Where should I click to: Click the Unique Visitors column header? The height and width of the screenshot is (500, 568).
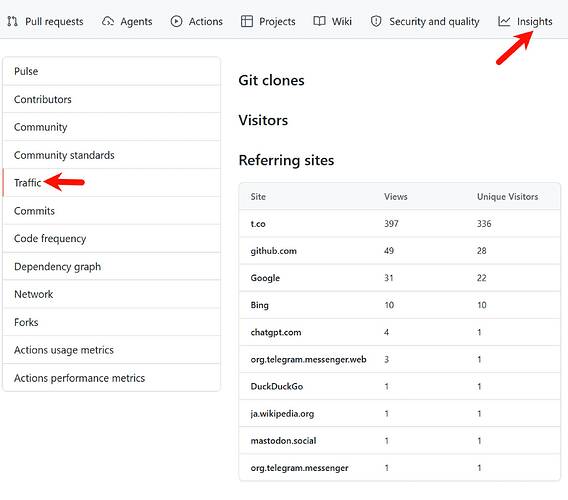508,197
